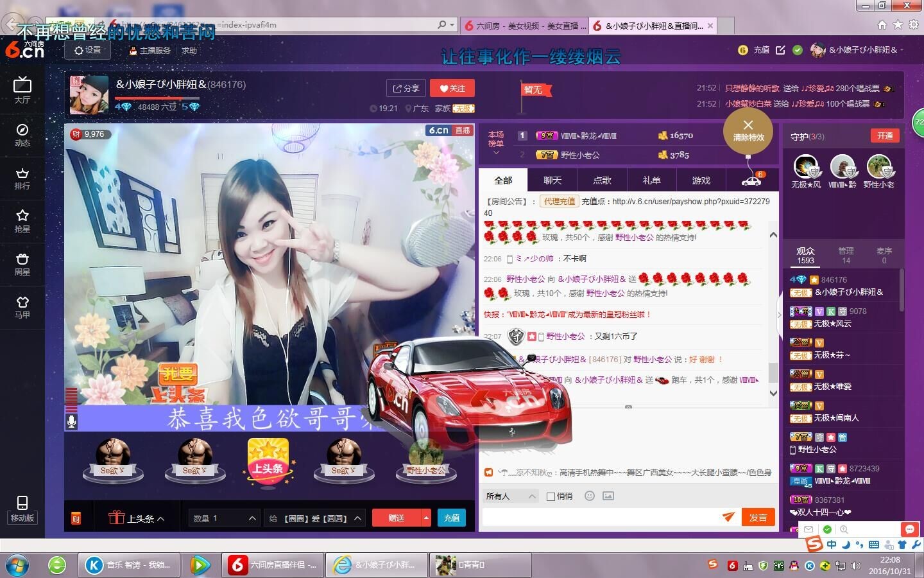Open the 求助 help menu
924x578 pixels.
coord(189,50)
